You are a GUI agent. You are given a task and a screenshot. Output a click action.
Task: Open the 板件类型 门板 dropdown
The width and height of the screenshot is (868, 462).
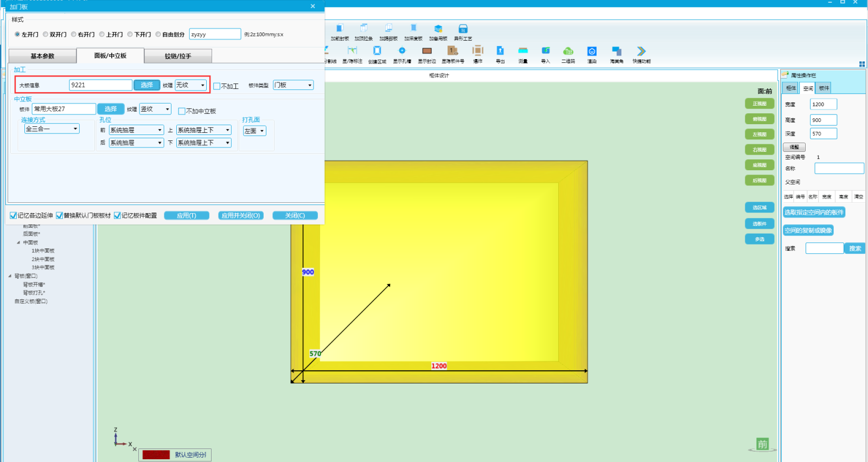tap(293, 85)
